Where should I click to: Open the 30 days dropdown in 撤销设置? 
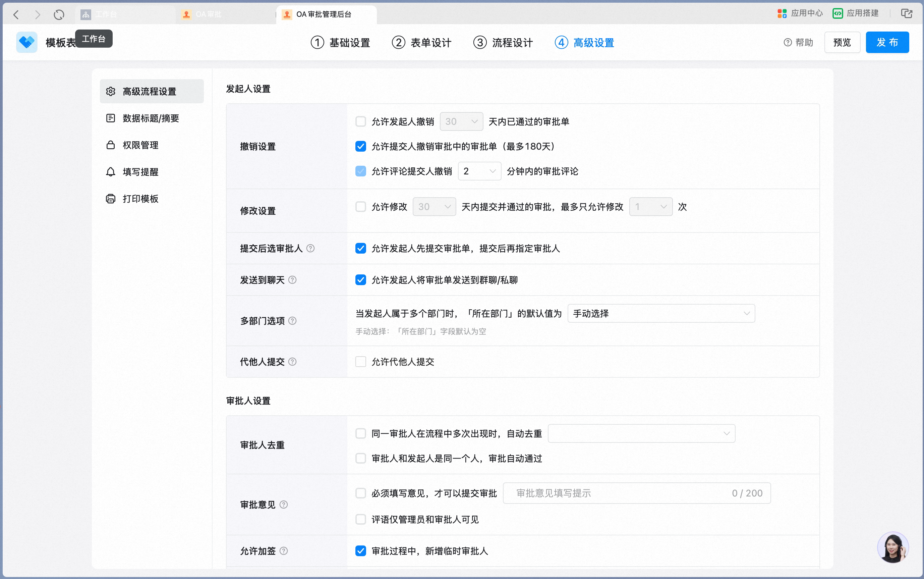(461, 121)
